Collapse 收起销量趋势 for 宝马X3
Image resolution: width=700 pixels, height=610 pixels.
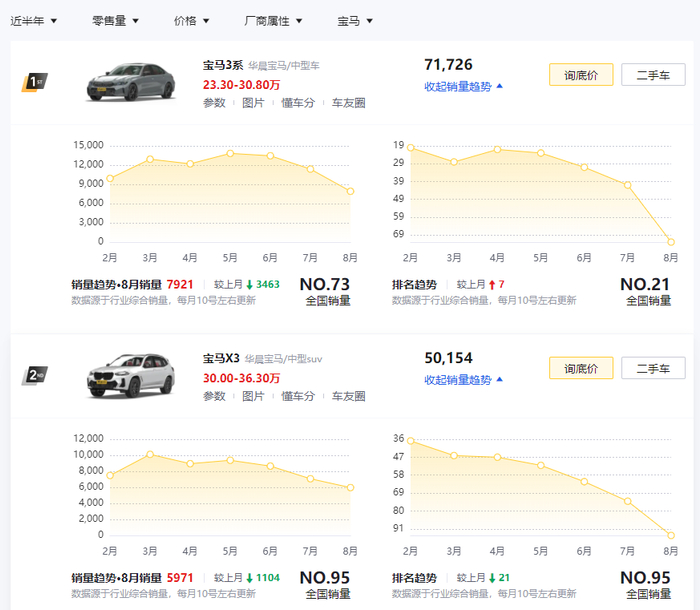point(464,380)
